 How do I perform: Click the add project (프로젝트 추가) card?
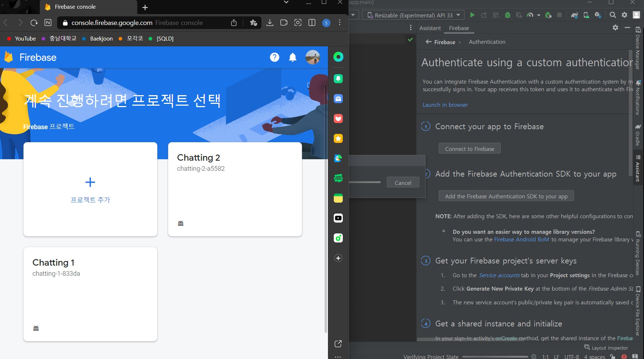[90, 189]
